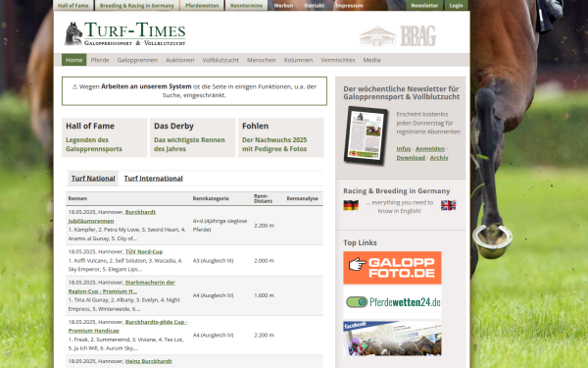Screen dimensions: 588x368
Task: Click the British flag icon
Action: point(448,205)
